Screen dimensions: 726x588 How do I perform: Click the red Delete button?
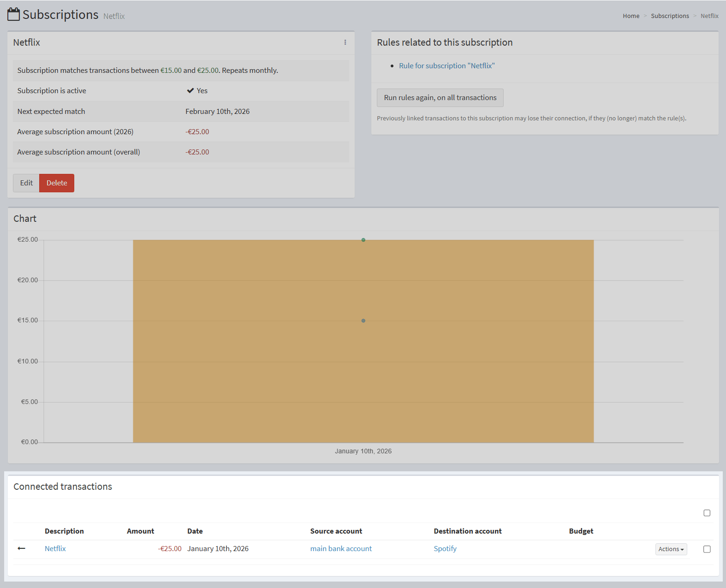57,183
